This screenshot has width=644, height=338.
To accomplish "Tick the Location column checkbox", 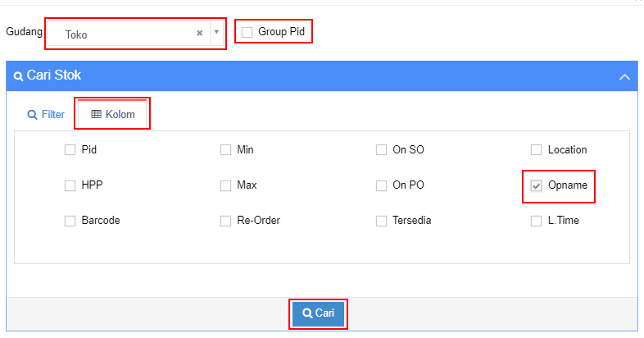I will [536, 149].
